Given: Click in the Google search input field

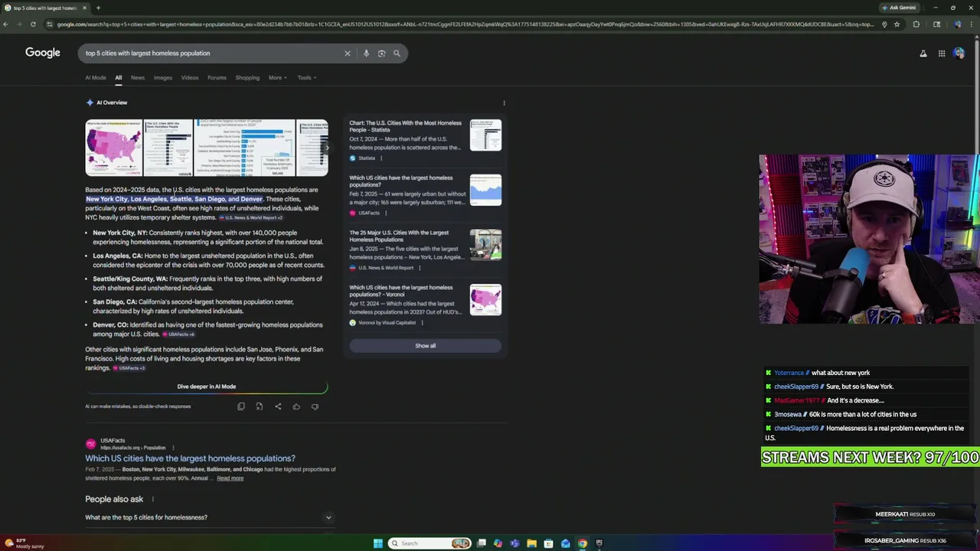Looking at the screenshot, I should point(211,54).
